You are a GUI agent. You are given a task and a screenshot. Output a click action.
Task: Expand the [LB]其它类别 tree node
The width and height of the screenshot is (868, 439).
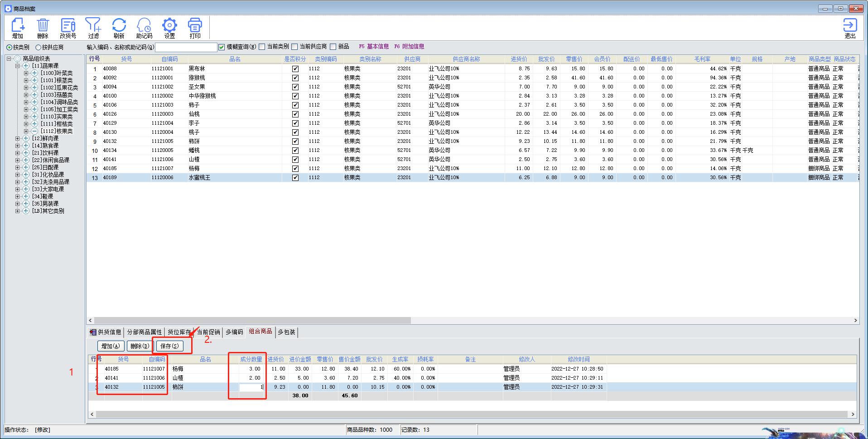point(18,211)
